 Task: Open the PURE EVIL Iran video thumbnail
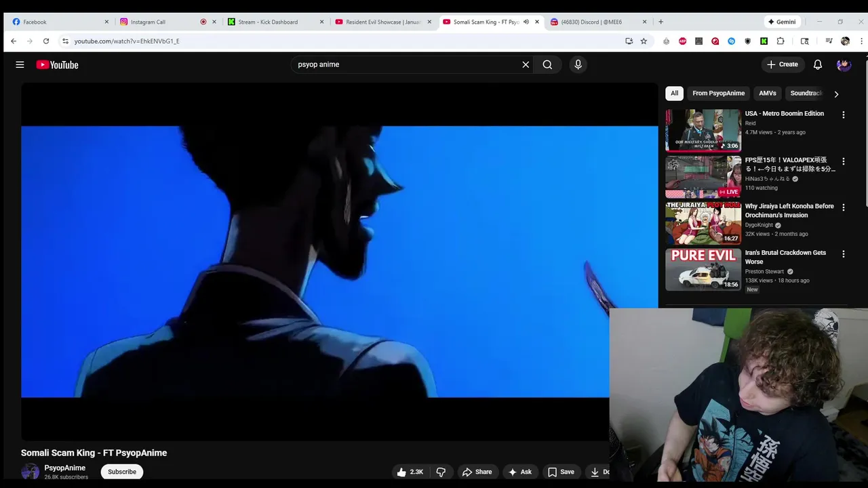[703, 269]
